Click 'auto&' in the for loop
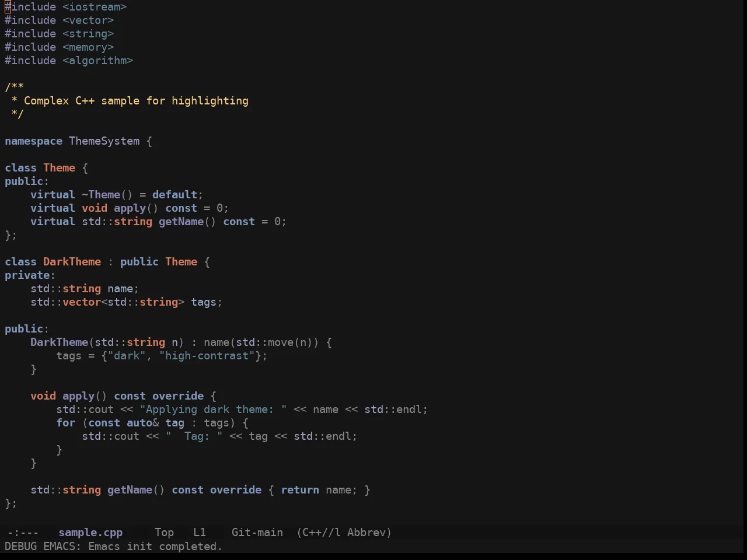This screenshot has height=560, width=747. [x=143, y=423]
